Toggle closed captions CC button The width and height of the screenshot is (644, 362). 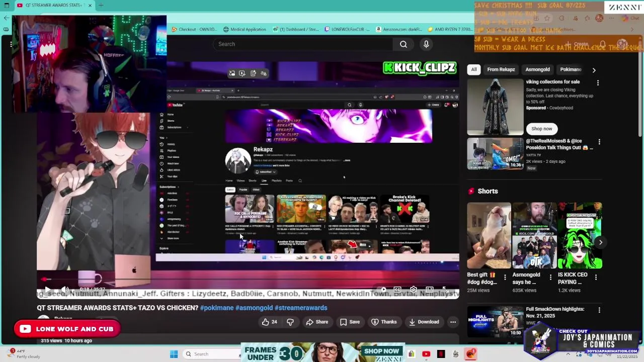pos(397,290)
